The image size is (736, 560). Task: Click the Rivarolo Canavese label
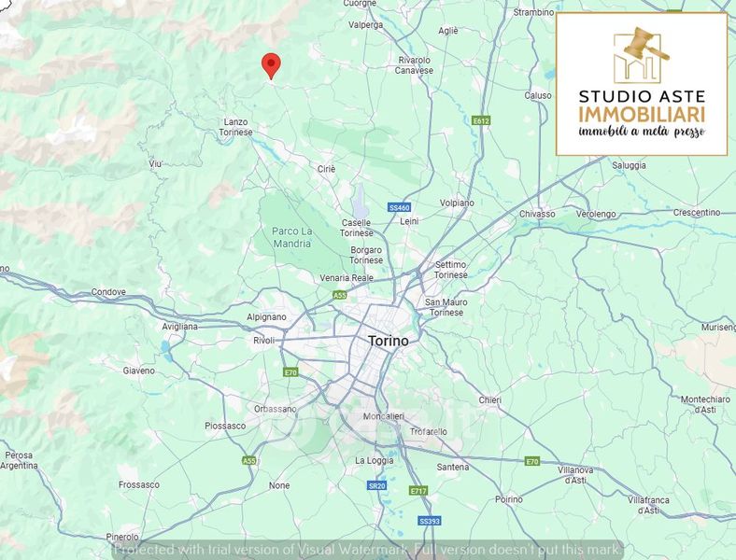[x=414, y=65]
